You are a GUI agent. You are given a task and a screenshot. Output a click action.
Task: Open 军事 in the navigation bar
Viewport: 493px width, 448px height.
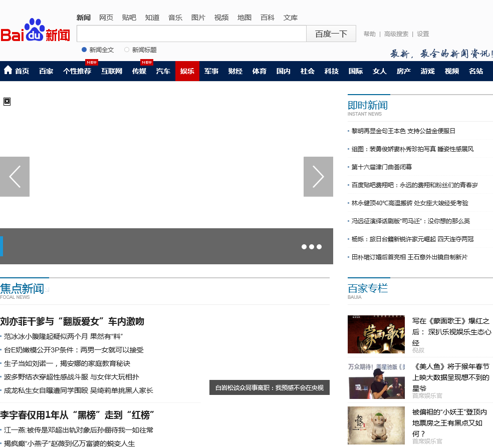[x=211, y=71]
